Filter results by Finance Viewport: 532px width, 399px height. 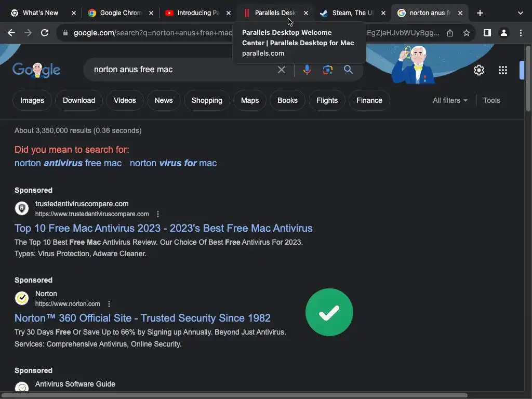369,100
